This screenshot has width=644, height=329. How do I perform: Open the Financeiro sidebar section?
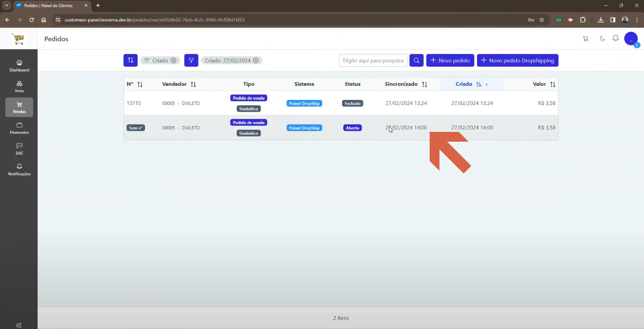pyautogui.click(x=19, y=128)
